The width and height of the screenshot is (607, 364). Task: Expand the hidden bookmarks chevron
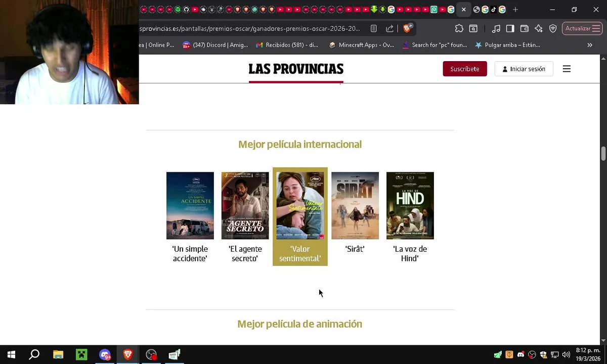(x=590, y=45)
